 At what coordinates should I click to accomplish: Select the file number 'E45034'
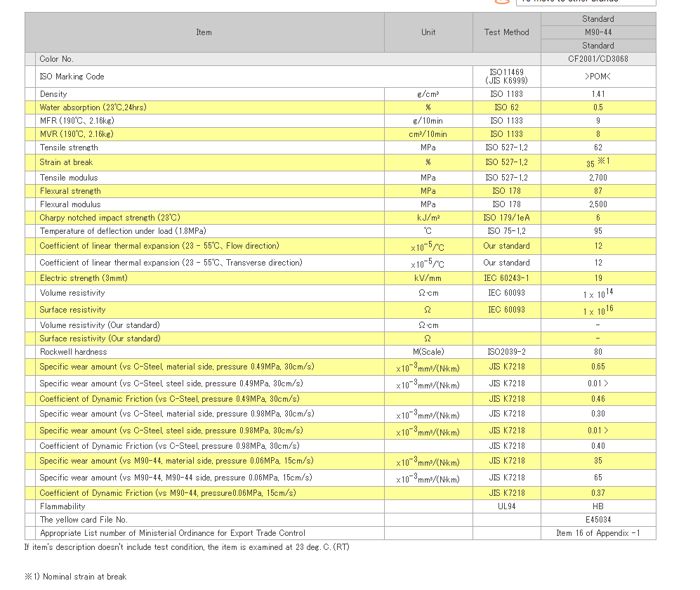598,520
